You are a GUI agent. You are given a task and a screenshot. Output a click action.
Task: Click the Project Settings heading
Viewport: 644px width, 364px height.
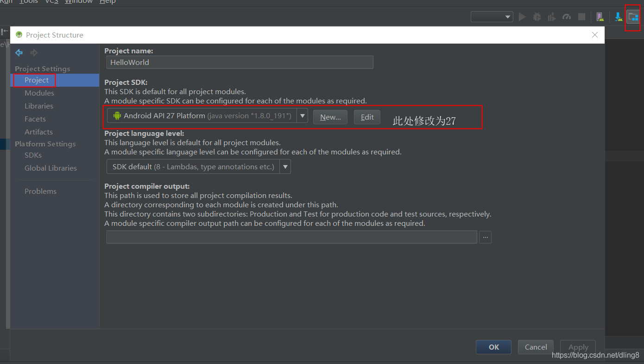point(43,69)
